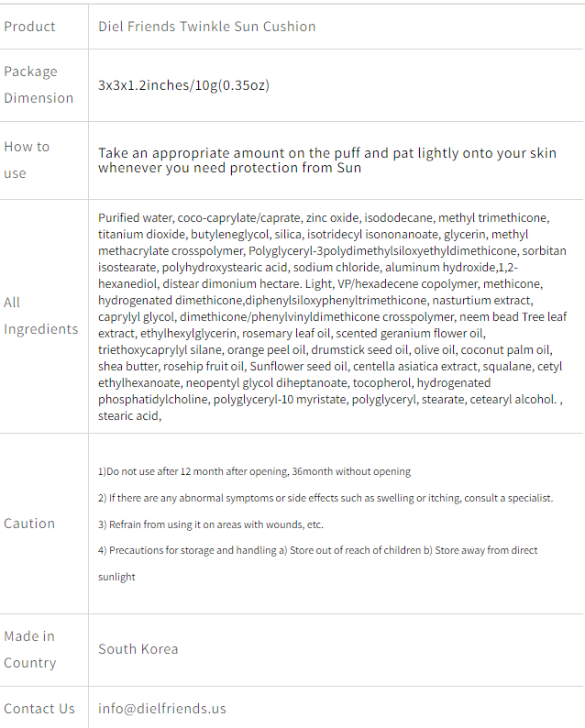Click the 3x3x1.2inches/10g(0.35oz) value
The height and width of the screenshot is (728, 585).
(184, 85)
